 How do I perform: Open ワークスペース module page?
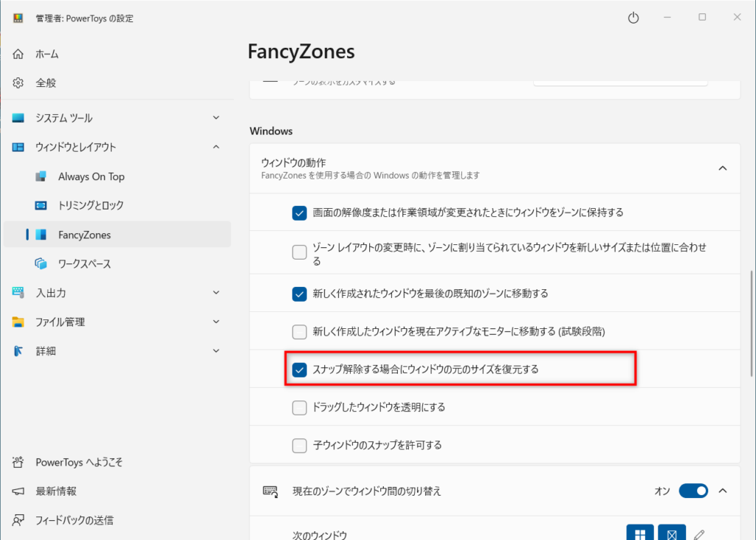pos(84,263)
